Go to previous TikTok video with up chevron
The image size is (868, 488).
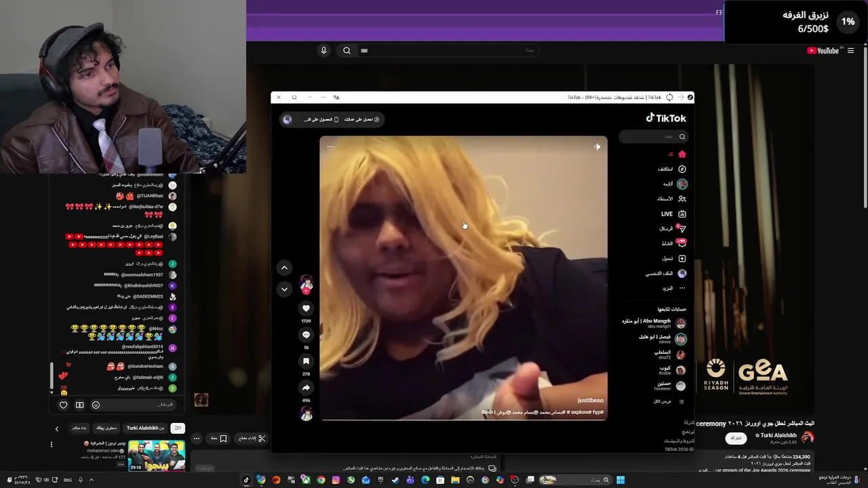click(284, 268)
